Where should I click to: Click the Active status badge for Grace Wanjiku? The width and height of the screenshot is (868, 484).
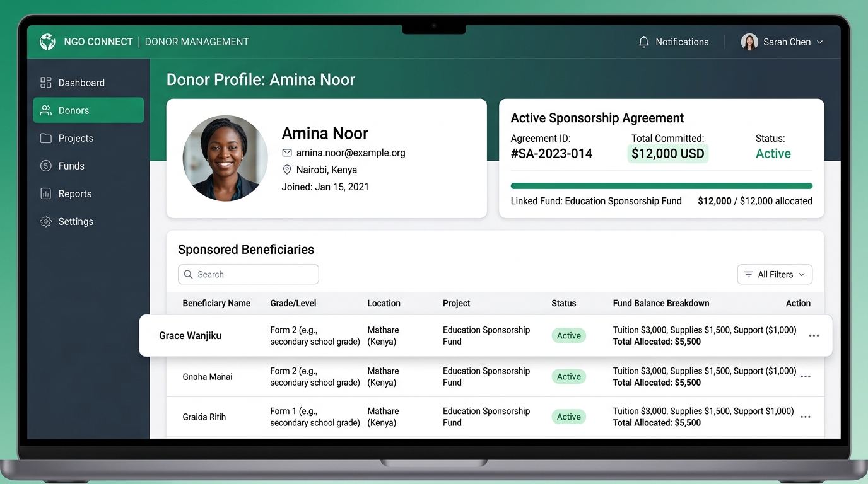[x=569, y=336]
